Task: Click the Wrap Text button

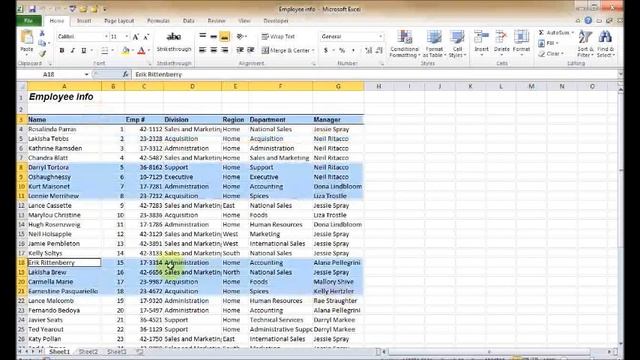Action: coord(278,37)
